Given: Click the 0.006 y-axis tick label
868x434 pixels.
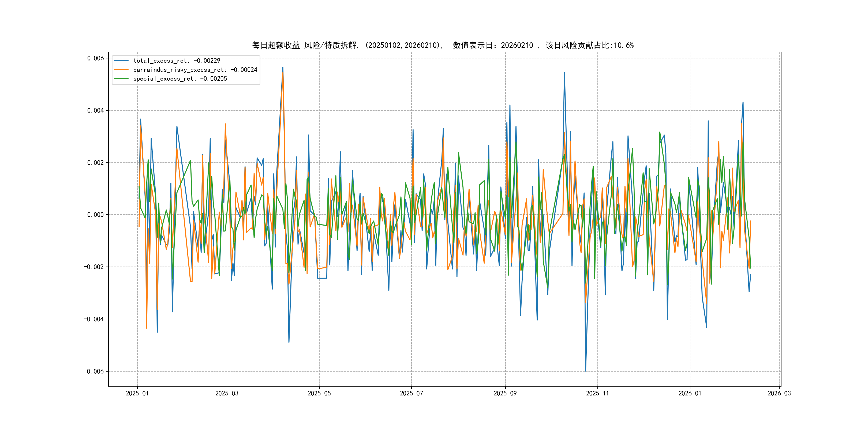Looking at the screenshot, I should coord(95,58).
